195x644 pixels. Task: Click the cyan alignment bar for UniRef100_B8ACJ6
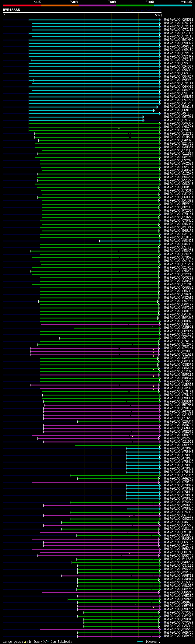(93, 107)
